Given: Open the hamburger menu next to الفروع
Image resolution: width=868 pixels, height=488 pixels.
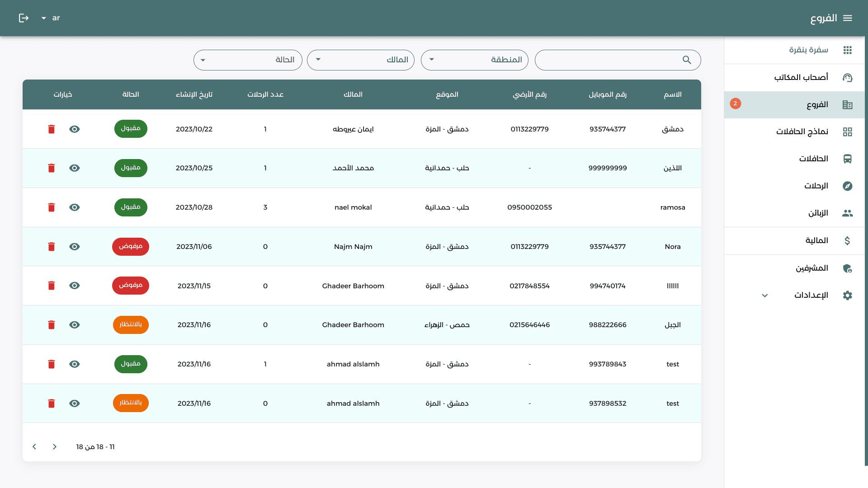Looking at the screenshot, I should point(848,18).
